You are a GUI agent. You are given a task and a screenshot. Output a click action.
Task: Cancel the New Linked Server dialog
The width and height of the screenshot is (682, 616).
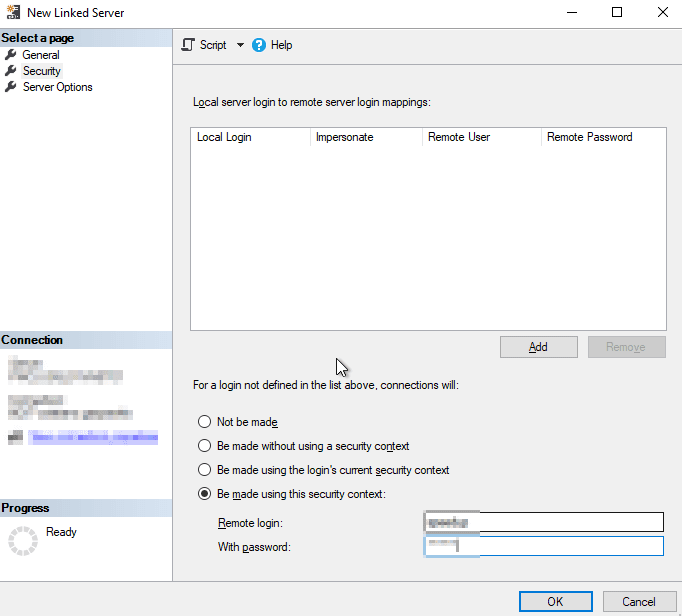(x=639, y=602)
